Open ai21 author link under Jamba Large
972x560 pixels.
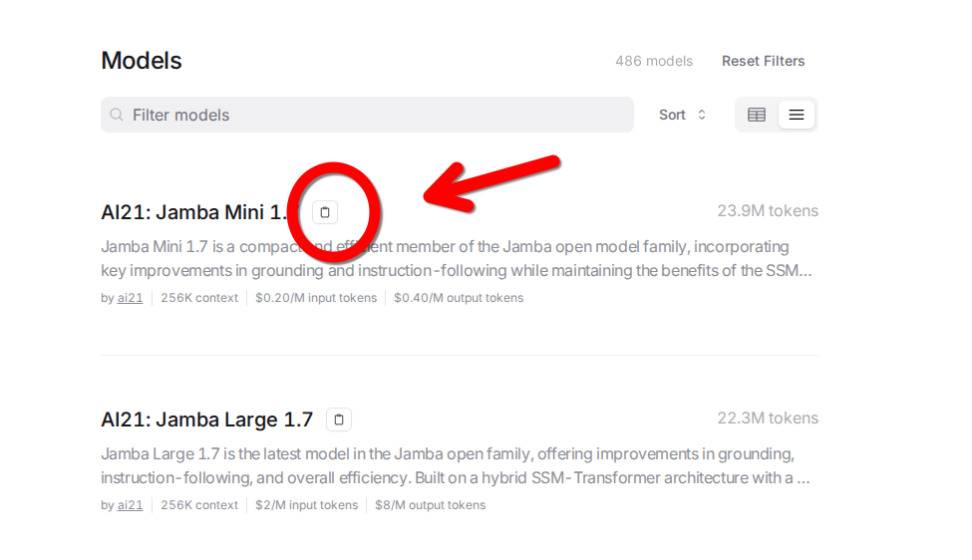131,505
